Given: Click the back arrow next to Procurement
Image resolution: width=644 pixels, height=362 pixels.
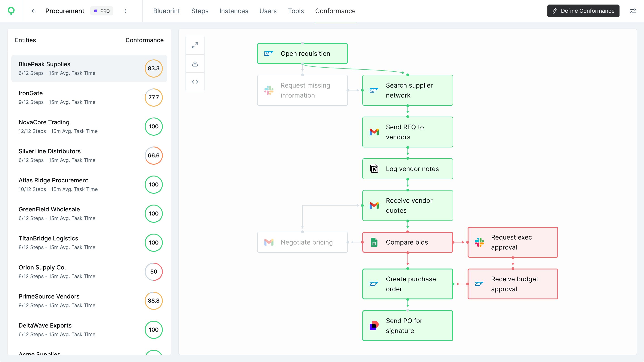Looking at the screenshot, I should click(34, 11).
